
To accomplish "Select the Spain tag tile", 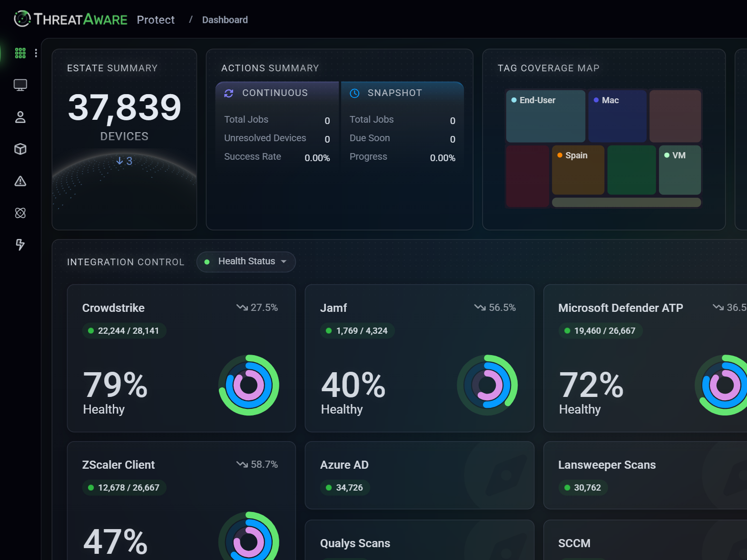I will coord(578,170).
